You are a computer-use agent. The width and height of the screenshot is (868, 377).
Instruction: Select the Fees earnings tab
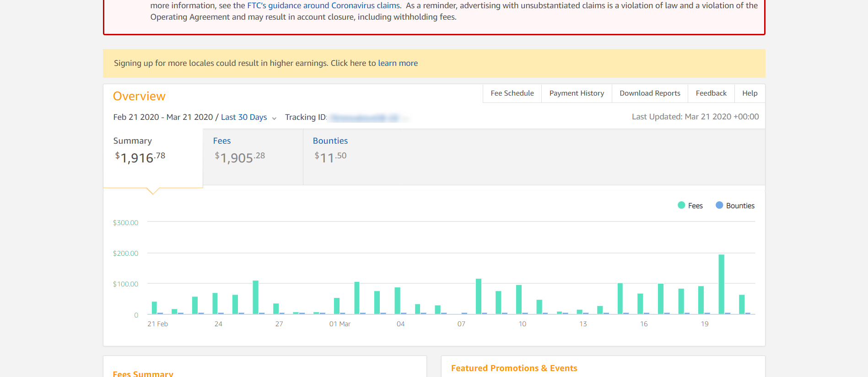[253, 157]
